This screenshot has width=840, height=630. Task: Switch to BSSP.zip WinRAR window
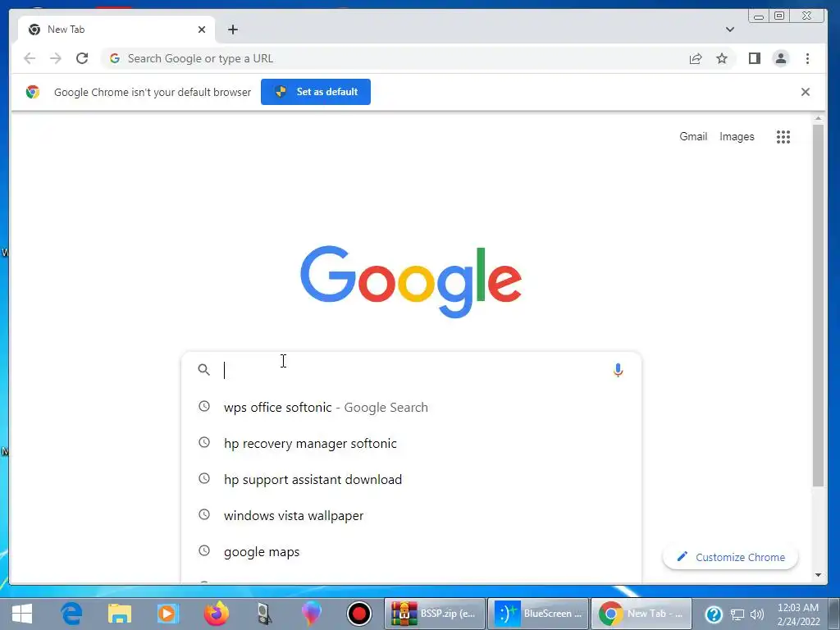tap(435, 614)
